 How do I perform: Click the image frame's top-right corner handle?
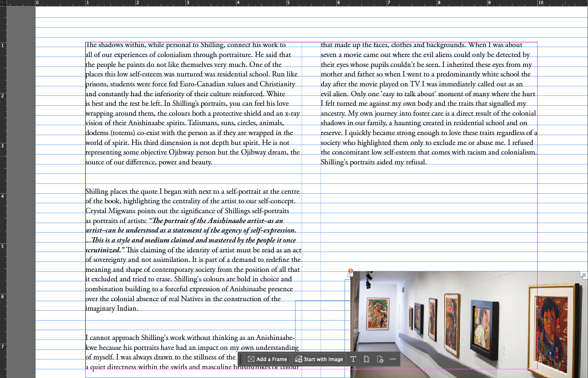tap(584, 275)
